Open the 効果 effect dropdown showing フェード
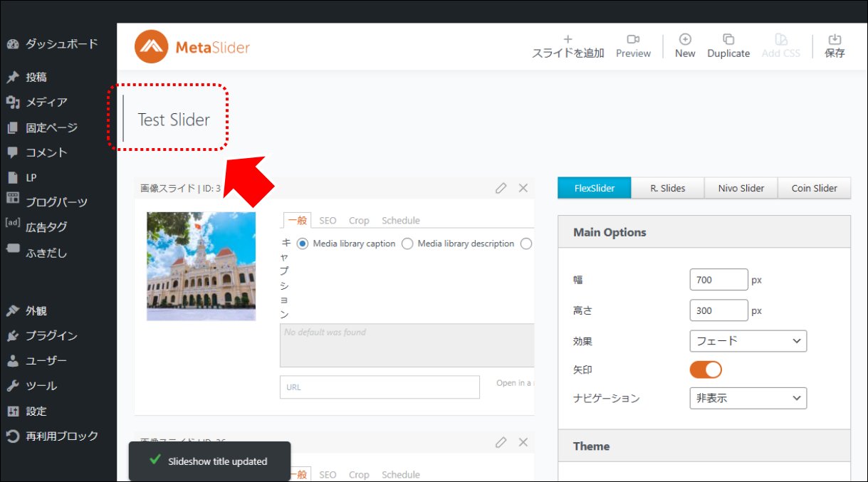This screenshot has height=482, width=868. point(748,341)
